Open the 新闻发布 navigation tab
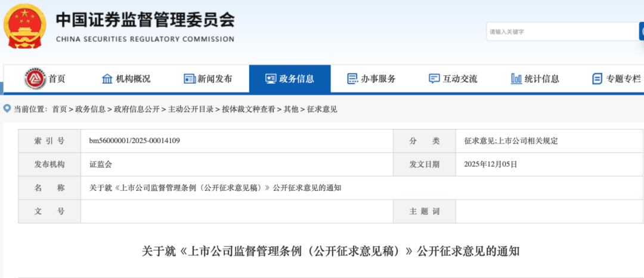The width and height of the screenshot is (644, 278). (x=208, y=79)
